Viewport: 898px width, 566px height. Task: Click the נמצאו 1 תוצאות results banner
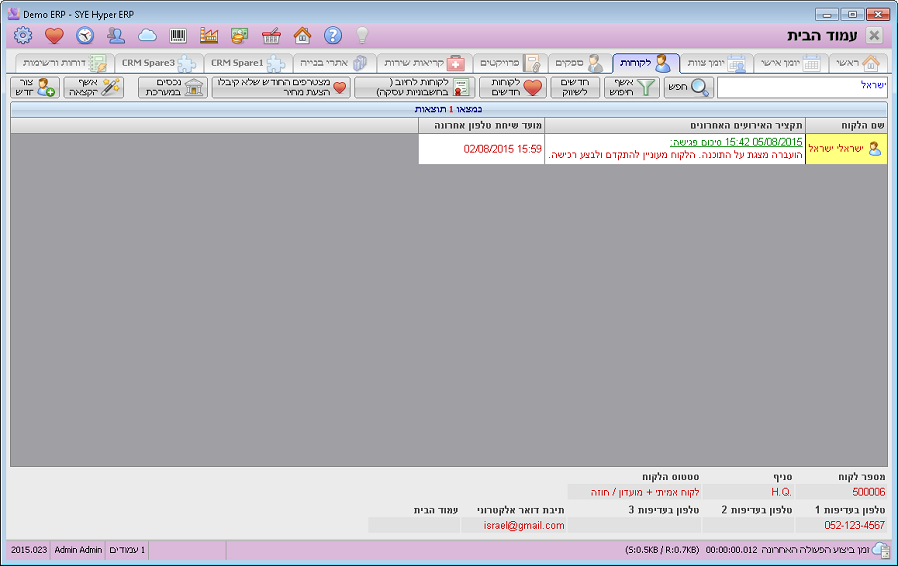click(448, 109)
